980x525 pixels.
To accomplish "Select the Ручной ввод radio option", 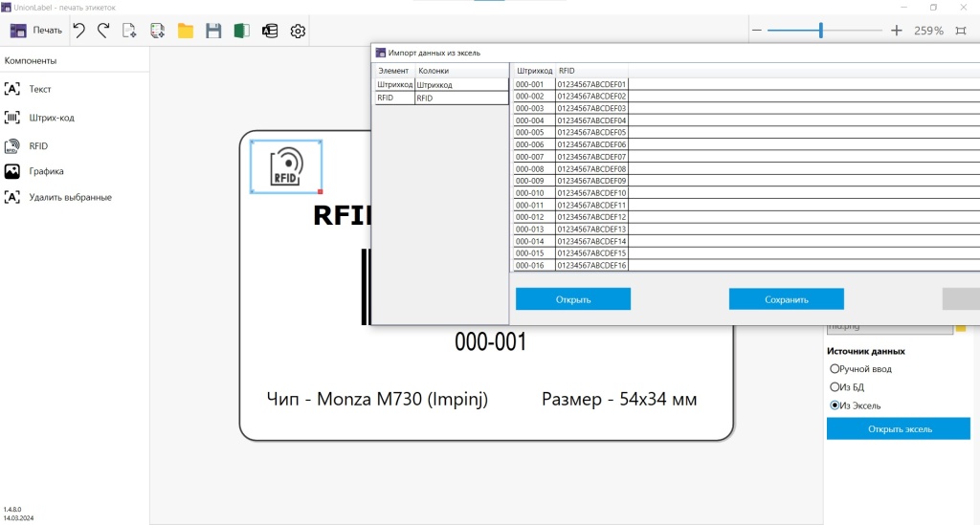I will pyautogui.click(x=835, y=368).
